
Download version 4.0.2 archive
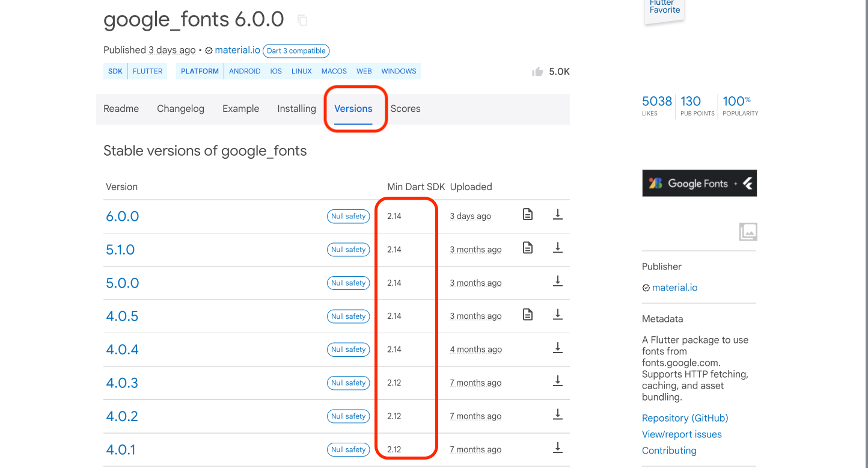[558, 414]
